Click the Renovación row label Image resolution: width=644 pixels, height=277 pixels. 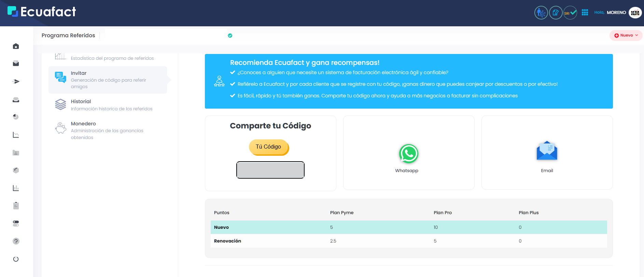tap(227, 241)
